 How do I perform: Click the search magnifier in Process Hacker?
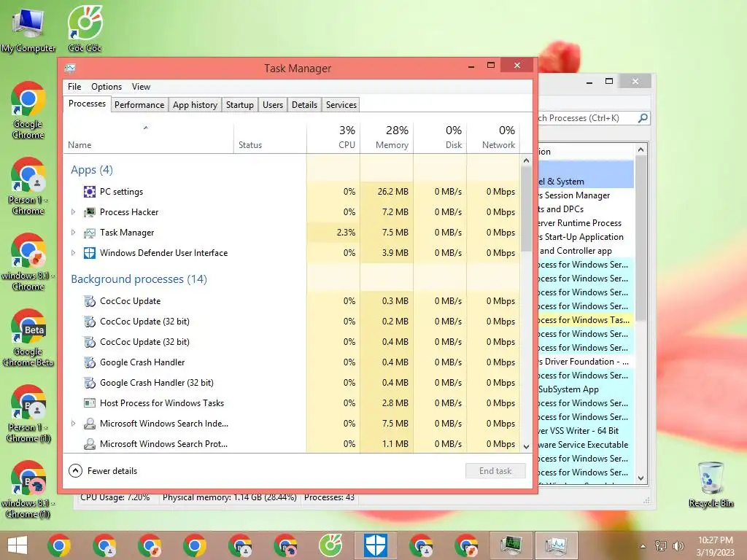coord(643,117)
